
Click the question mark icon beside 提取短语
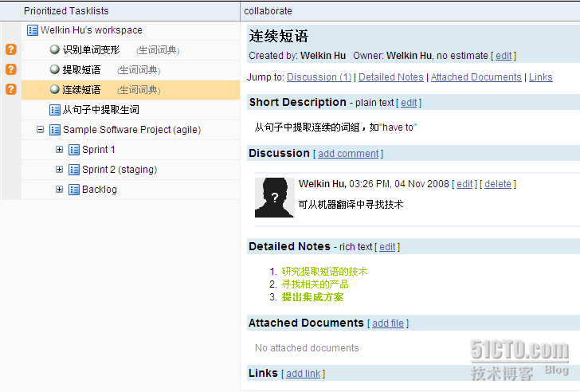[x=11, y=69]
